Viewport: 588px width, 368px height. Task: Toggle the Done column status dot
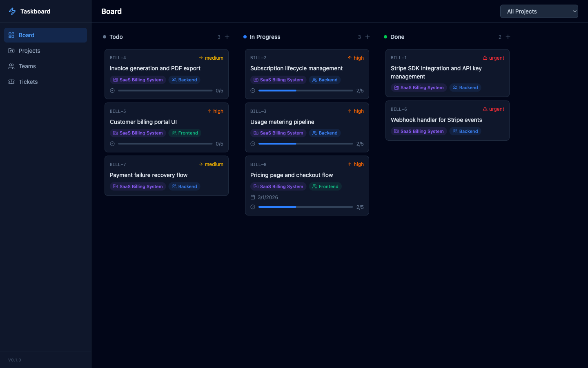385,37
